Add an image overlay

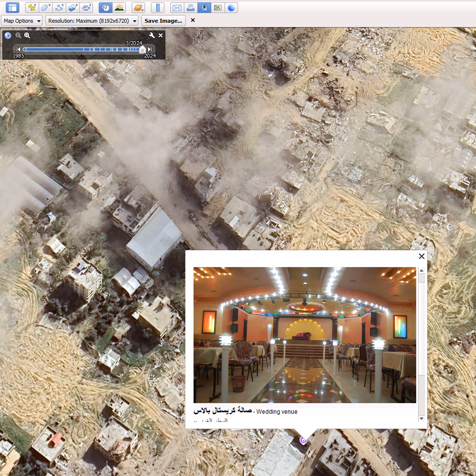click(x=73, y=8)
